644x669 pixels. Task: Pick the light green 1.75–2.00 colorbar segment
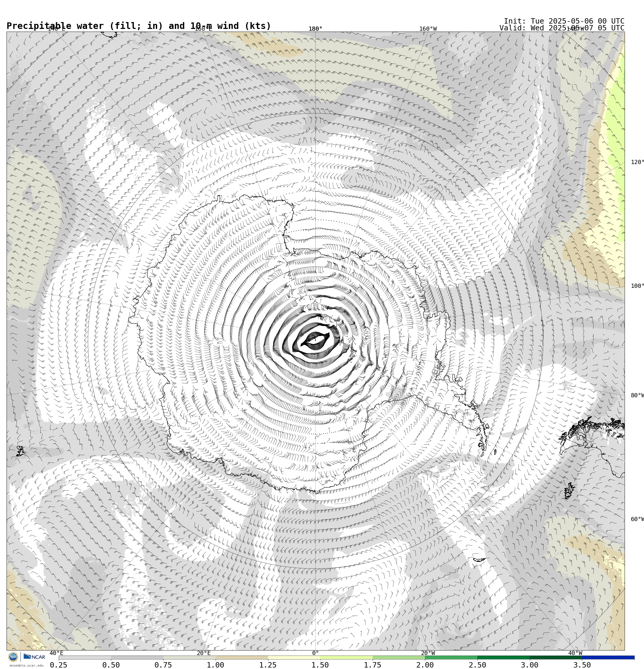(399, 657)
